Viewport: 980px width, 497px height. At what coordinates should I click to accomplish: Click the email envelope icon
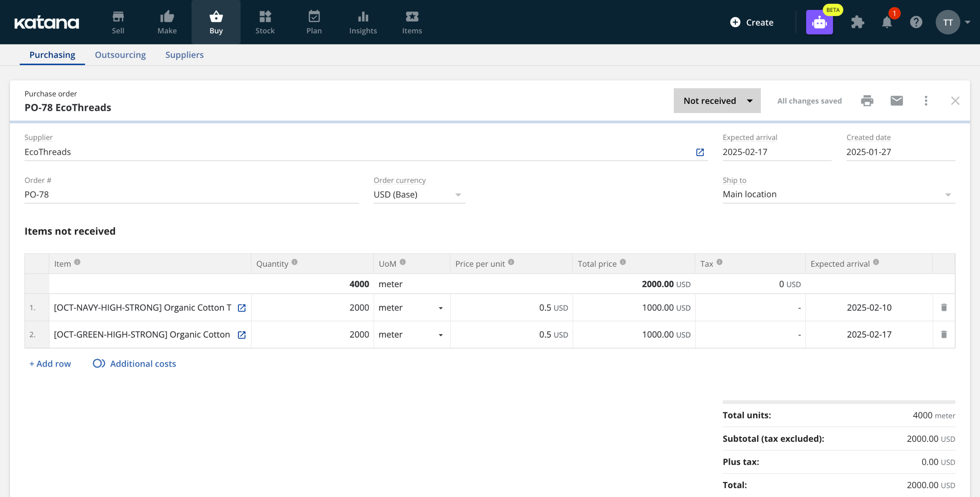(x=897, y=101)
